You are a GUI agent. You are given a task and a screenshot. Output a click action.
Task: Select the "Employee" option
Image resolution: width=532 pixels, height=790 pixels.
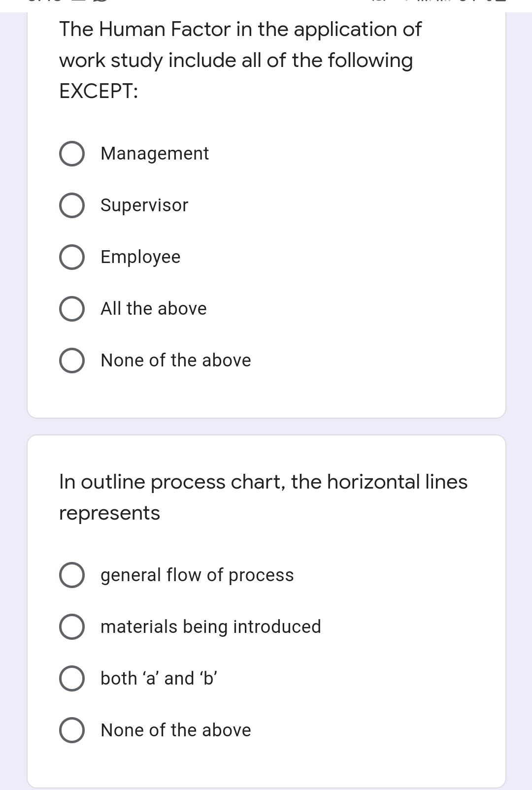[71, 257]
